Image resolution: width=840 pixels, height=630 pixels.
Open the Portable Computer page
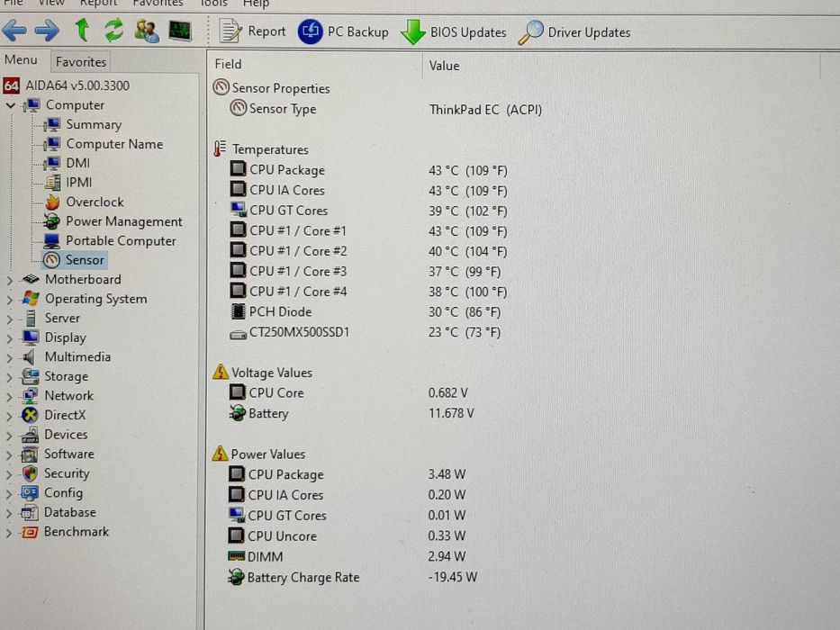(109, 241)
